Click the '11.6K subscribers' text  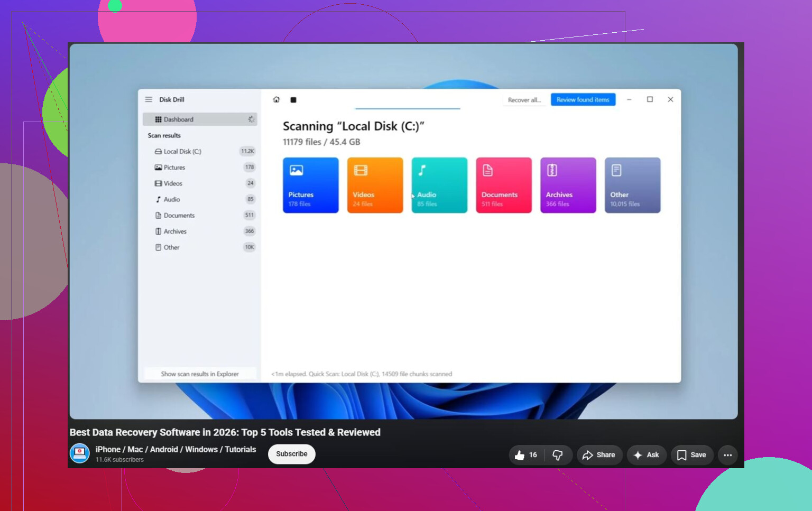pos(119,460)
